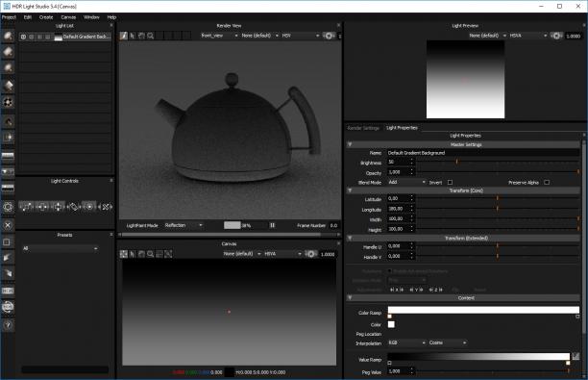
Task: Add a round light from the top toolbar icon
Action: tap(8, 36)
